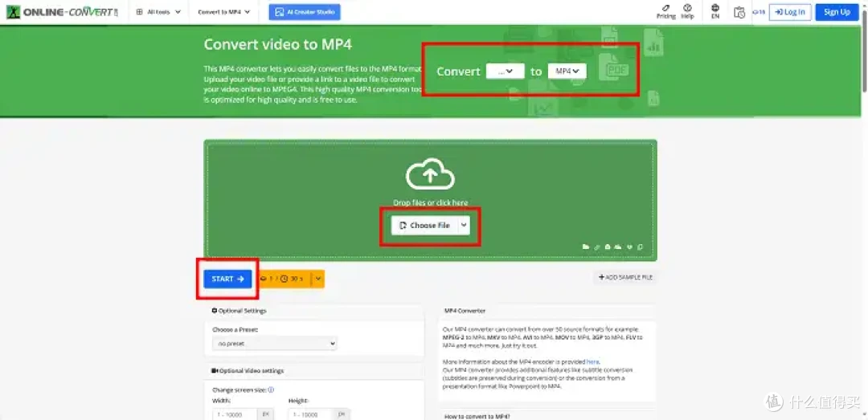Click the screen size info icon
Screen dimensions: 868x420
pos(272,389)
